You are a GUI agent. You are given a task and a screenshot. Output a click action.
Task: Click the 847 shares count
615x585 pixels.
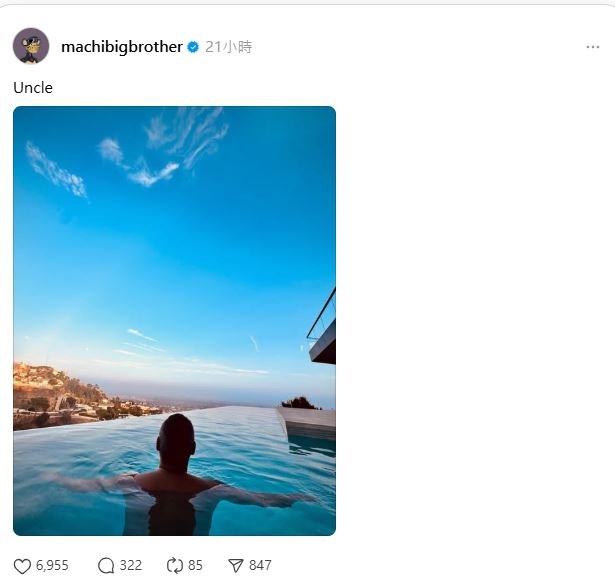pos(260,565)
